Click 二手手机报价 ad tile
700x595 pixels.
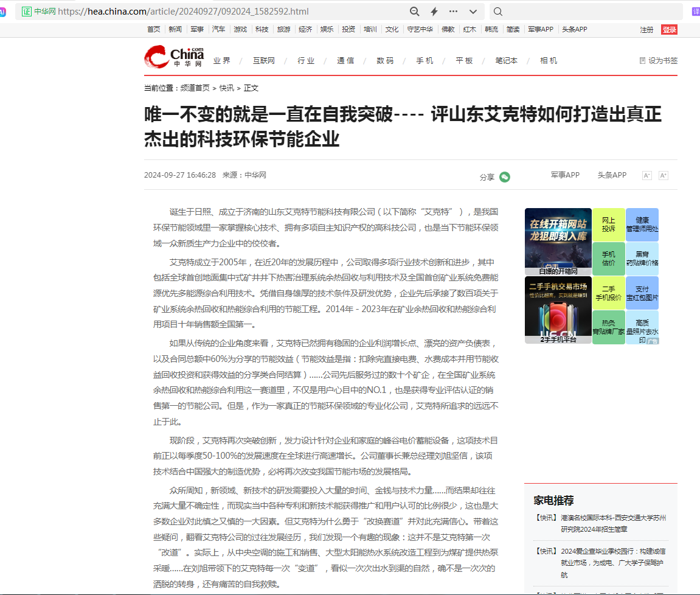[609, 293]
